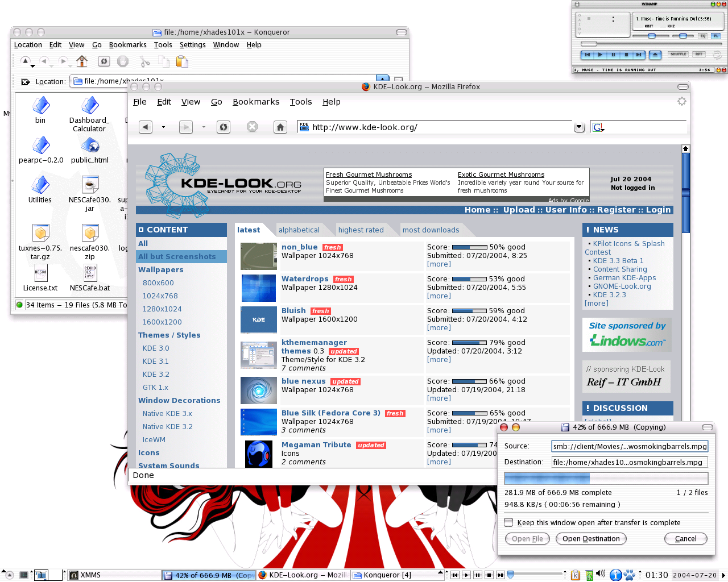Click Konqueror [4] taskbar group entry
Viewport: 728px width, 582px height.
pos(397,575)
